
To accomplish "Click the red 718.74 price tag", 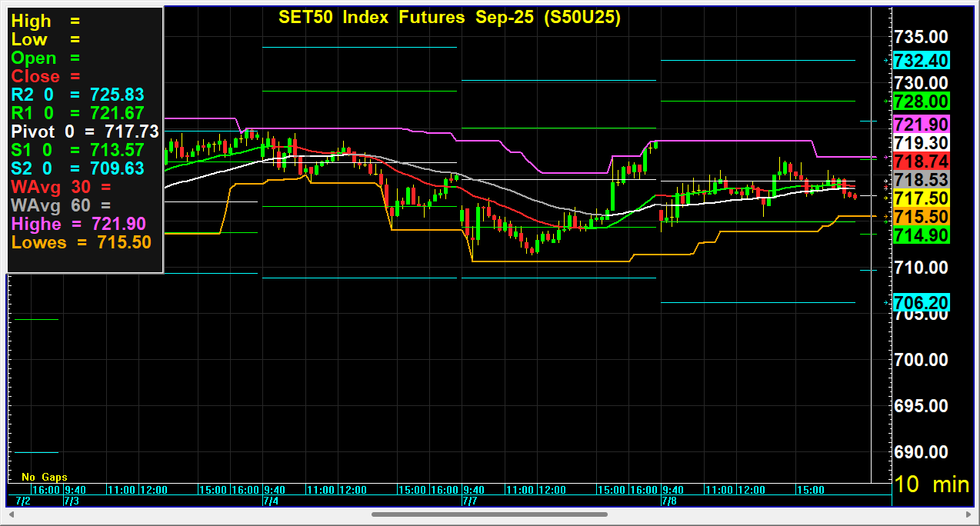I will tap(921, 161).
